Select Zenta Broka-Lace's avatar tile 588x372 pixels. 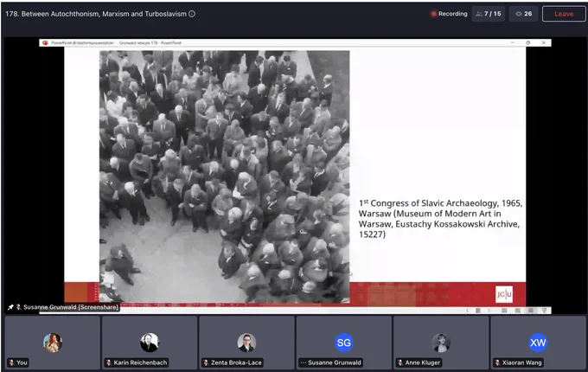pos(246,343)
